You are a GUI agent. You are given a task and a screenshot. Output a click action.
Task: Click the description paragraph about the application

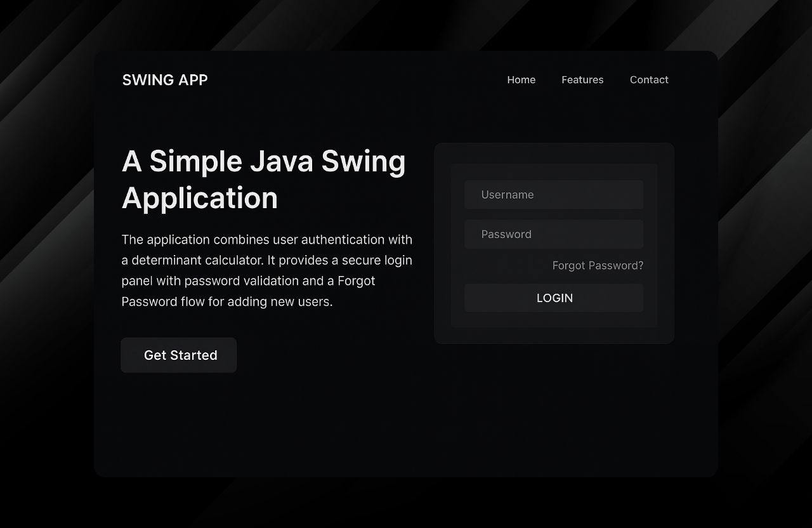coord(266,270)
